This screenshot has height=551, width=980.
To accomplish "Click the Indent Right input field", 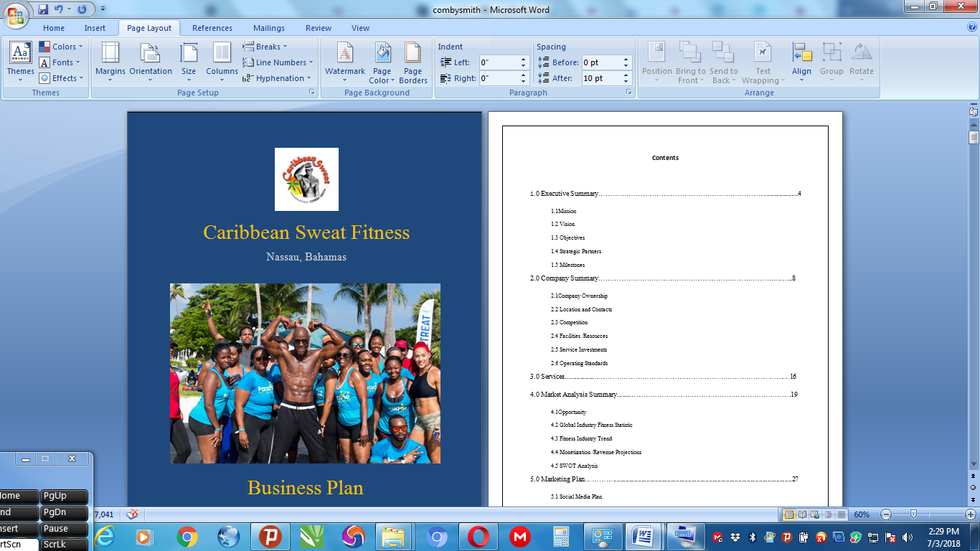I will coord(499,78).
